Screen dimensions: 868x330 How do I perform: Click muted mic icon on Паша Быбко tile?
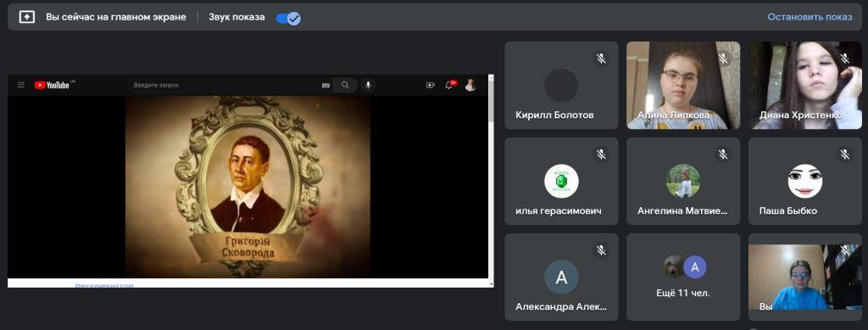(844, 154)
